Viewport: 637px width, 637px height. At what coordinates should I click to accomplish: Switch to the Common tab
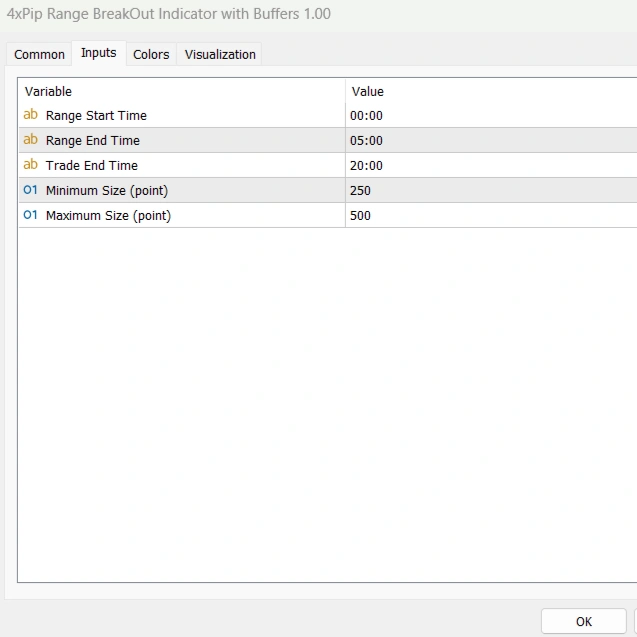pyautogui.click(x=39, y=55)
